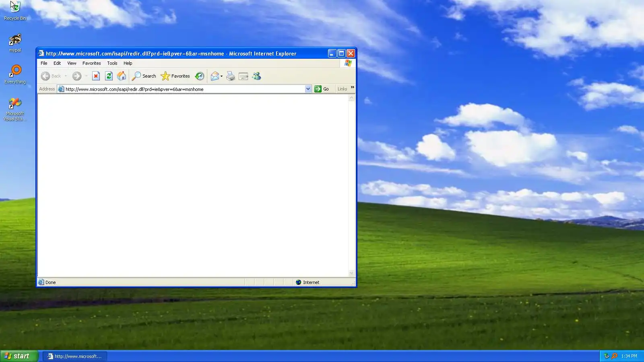Click the Windows flag logo in IE
The height and width of the screenshot is (362, 644).
click(348, 63)
